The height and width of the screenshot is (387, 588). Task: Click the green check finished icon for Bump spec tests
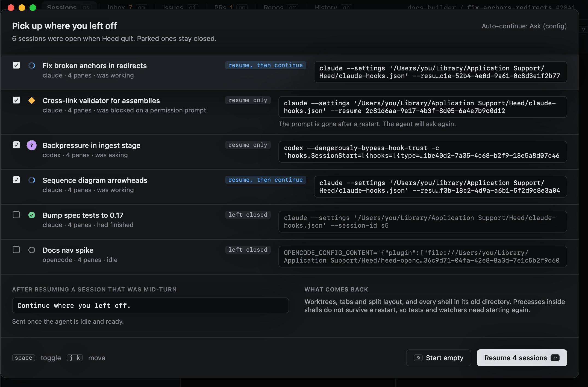pos(32,215)
